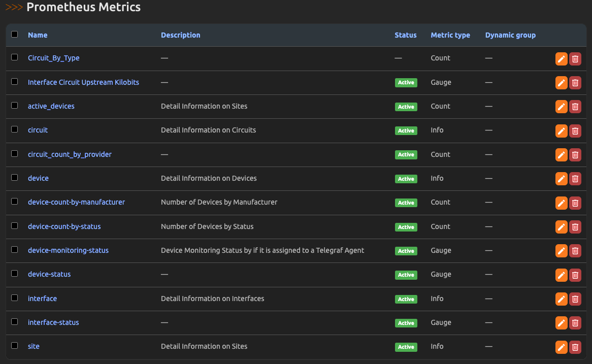592x364 pixels.
Task: Edit the device-count-by-manufacturer metric
Action: [561, 203]
